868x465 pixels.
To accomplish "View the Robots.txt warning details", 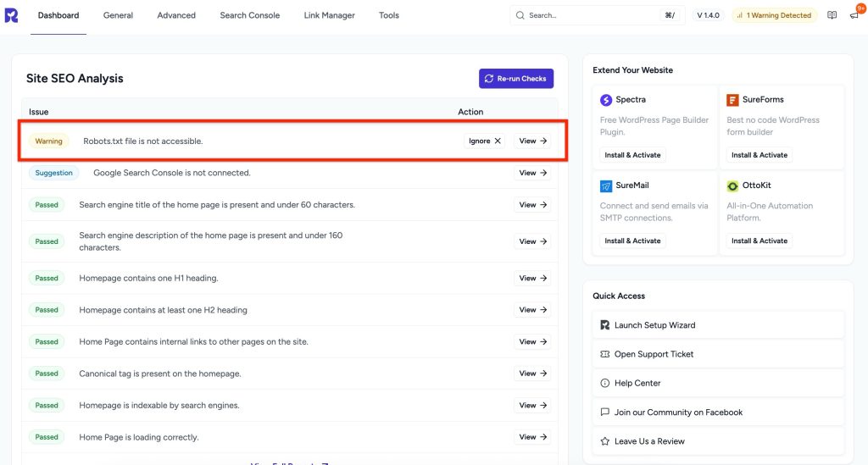I will click(532, 141).
